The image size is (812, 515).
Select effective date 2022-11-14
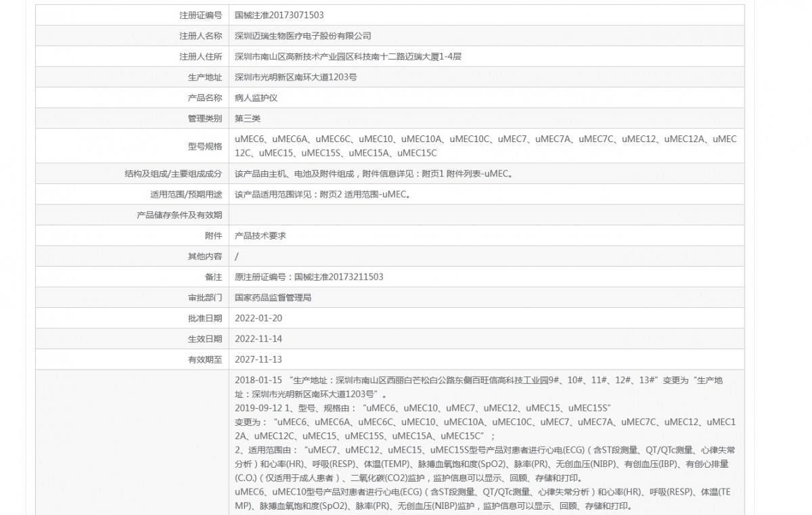pos(258,339)
